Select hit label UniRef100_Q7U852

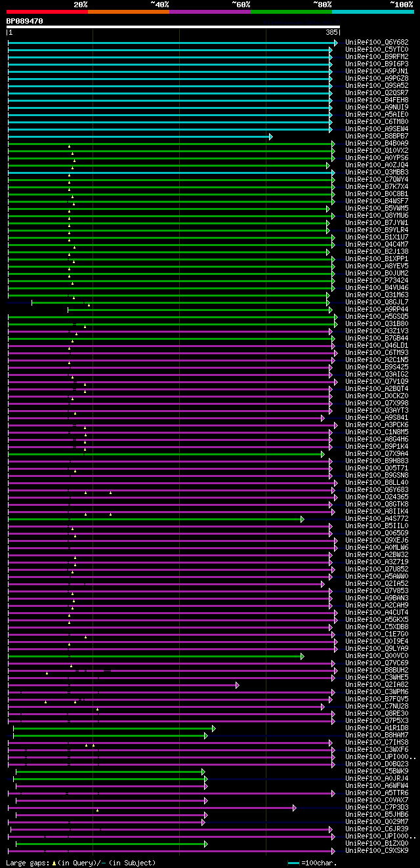(377, 569)
